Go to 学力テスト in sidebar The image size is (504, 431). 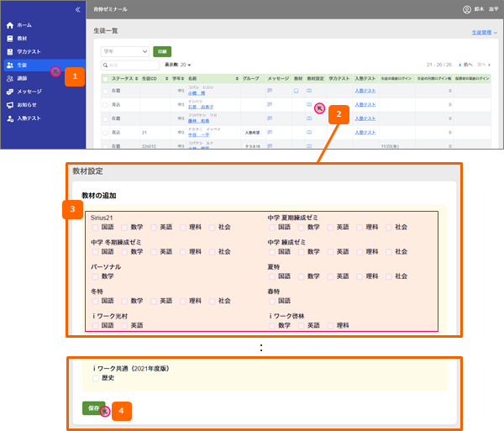[x=29, y=52]
